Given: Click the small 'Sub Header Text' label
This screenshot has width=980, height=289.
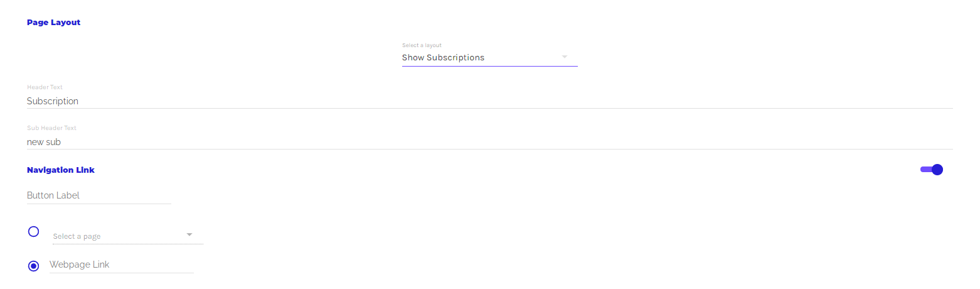Looking at the screenshot, I should coord(51,128).
